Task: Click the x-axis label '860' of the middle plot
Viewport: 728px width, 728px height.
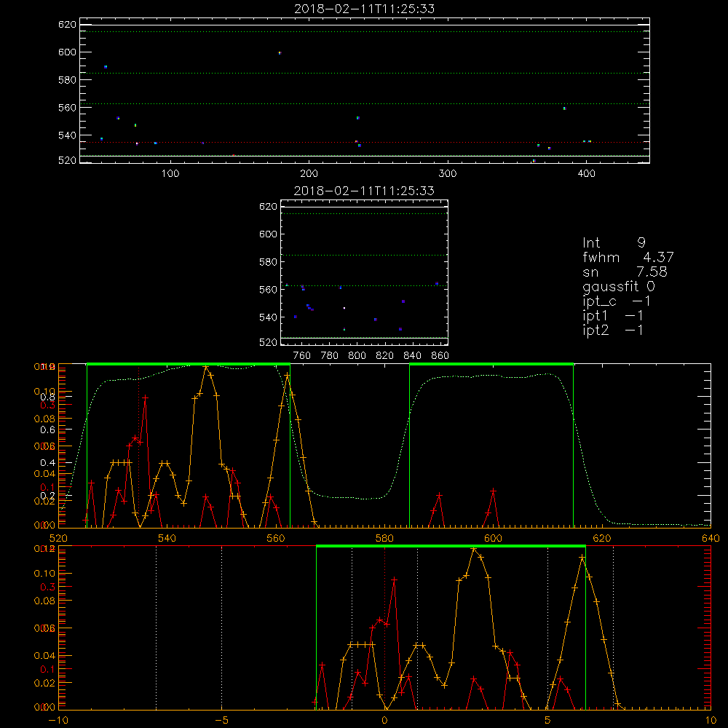Action: [440, 356]
